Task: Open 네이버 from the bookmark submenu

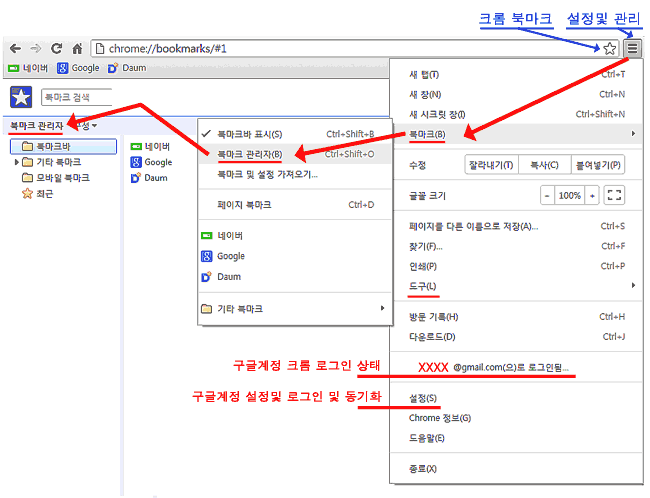Action: [295, 236]
